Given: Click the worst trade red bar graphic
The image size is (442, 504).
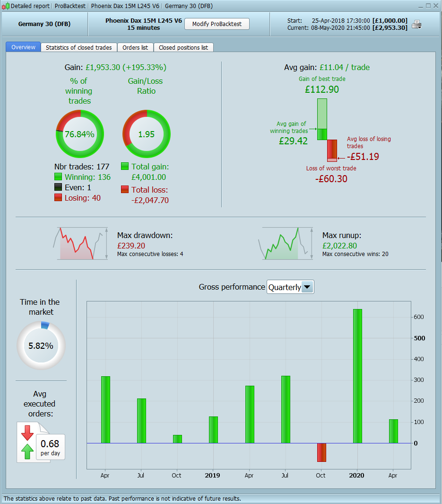Looking at the screenshot, I should click(x=332, y=150).
